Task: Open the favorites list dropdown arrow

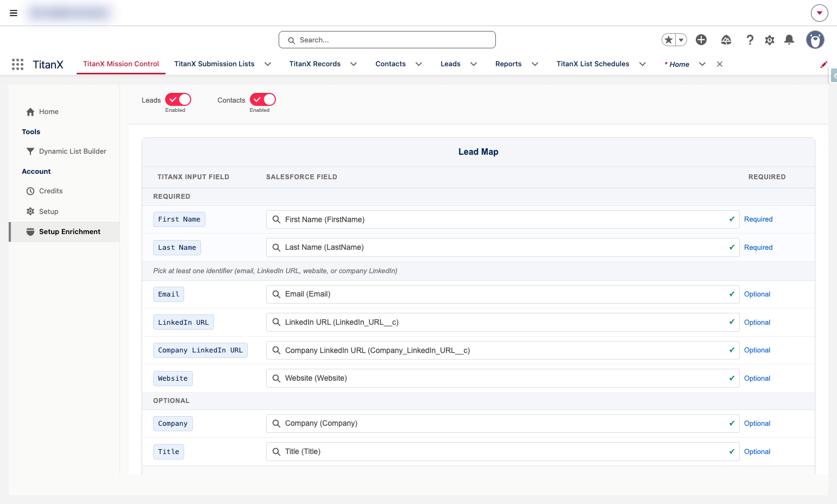Action: click(681, 40)
